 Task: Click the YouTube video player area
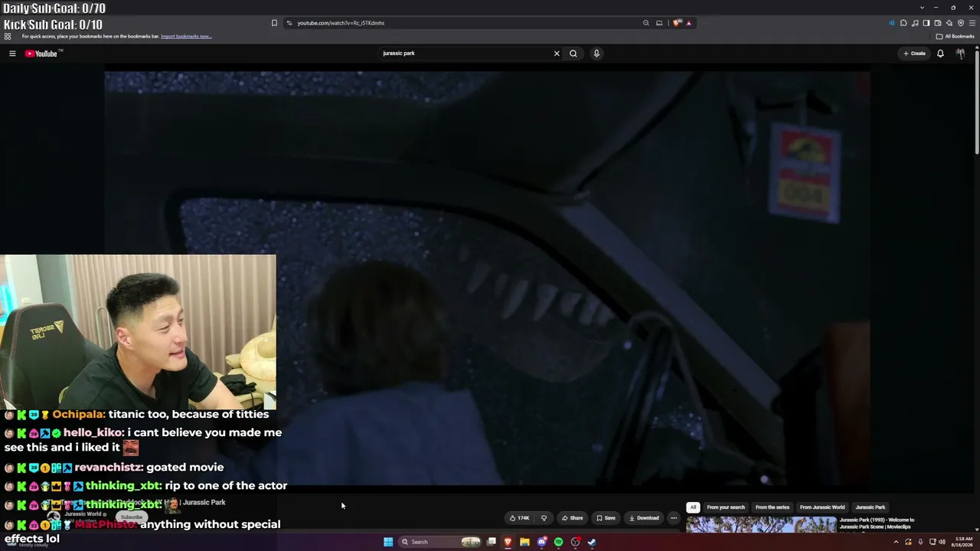(487, 279)
